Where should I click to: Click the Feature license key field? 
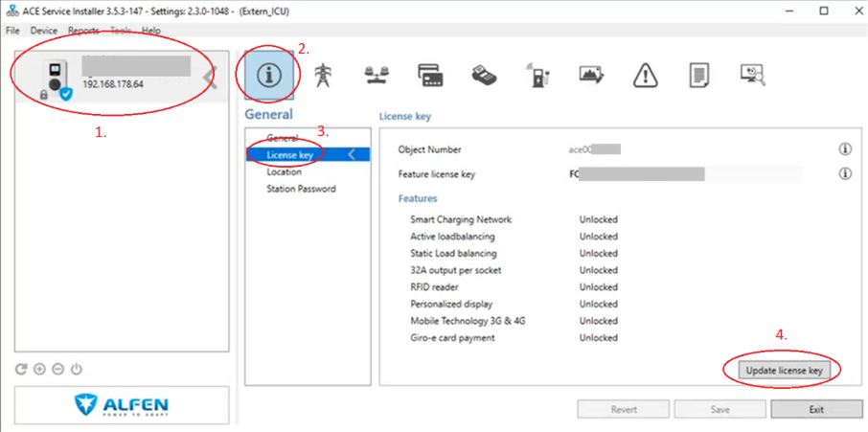coord(683,174)
